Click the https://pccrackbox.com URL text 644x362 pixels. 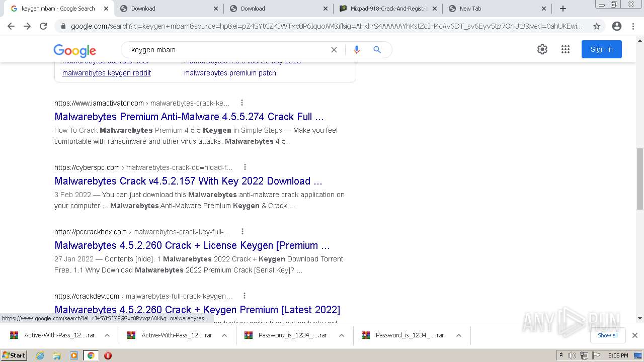click(x=91, y=232)
